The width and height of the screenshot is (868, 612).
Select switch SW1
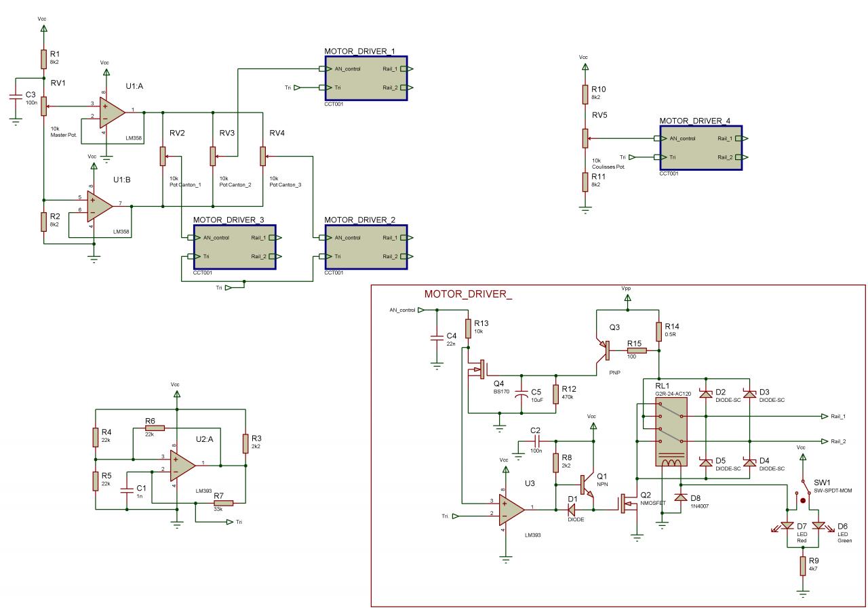(x=802, y=491)
